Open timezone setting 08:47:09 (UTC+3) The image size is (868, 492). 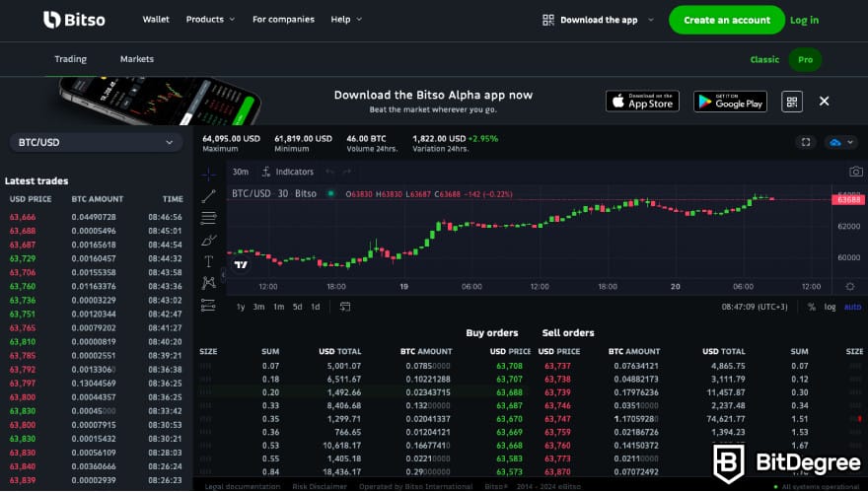click(x=755, y=307)
